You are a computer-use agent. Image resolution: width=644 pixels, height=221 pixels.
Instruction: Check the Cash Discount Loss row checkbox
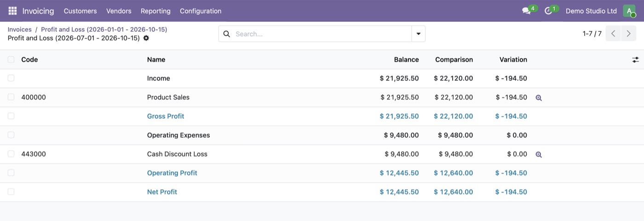pos(11,154)
